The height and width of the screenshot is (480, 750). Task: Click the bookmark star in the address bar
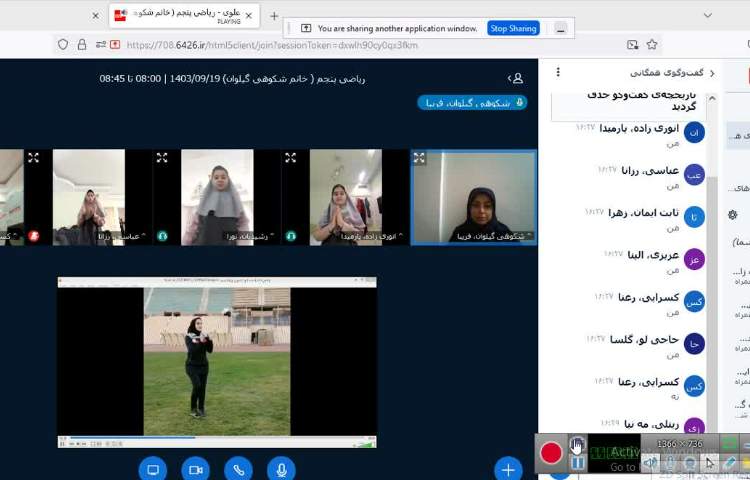[651, 45]
